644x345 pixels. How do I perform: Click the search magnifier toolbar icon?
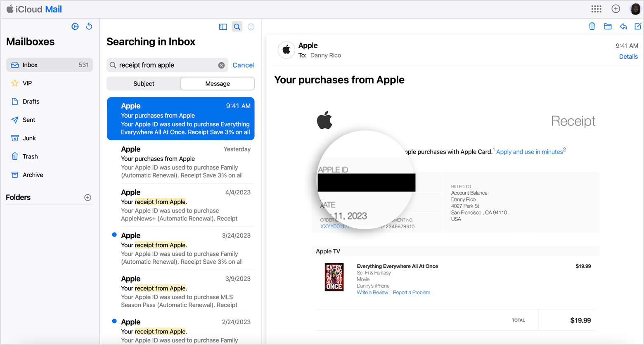click(237, 27)
